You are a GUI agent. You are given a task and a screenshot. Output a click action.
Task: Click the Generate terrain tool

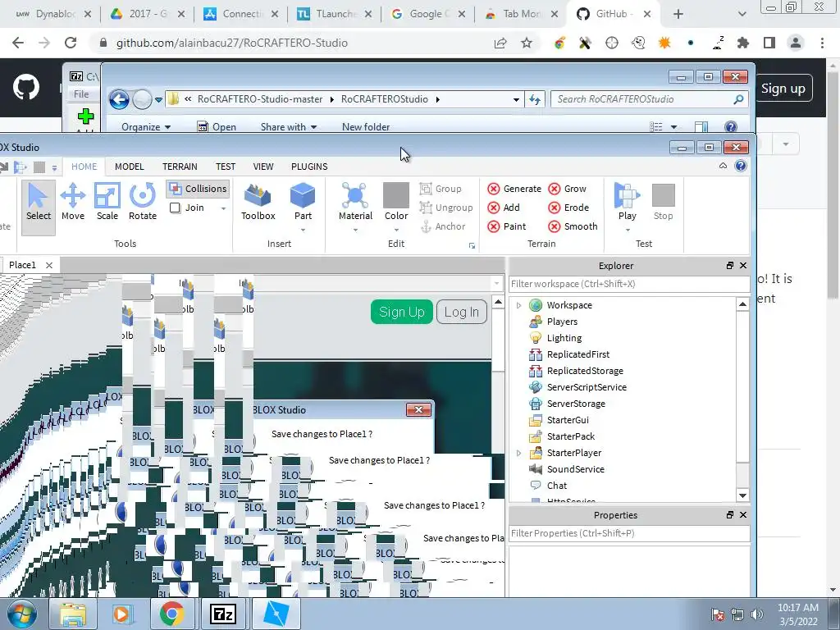click(x=514, y=189)
